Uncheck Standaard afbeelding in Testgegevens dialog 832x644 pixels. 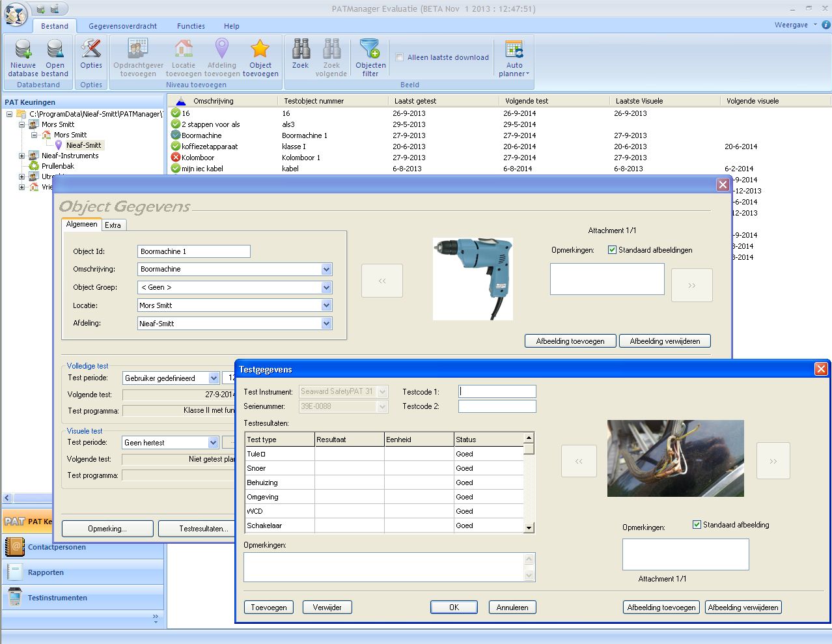pyautogui.click(x=697, y=525)
